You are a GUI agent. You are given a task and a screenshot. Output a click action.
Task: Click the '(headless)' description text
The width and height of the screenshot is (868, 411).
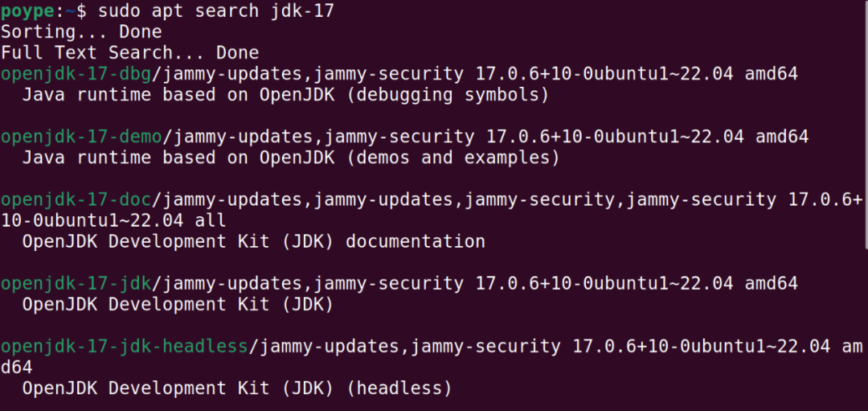399,388
